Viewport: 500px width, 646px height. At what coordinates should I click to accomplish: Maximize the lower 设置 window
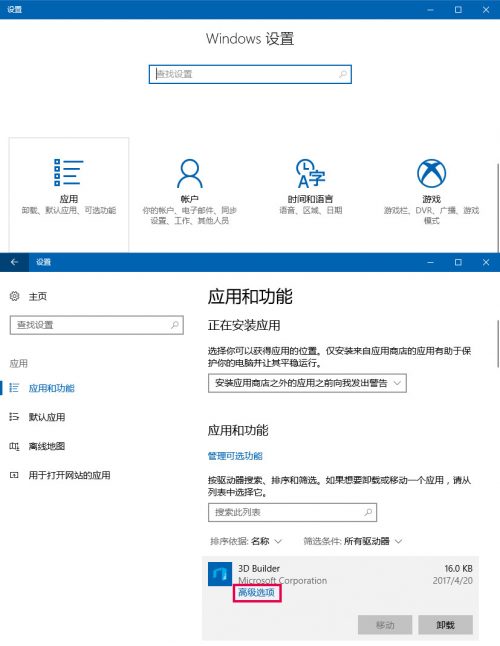click(x=458, y=262)
